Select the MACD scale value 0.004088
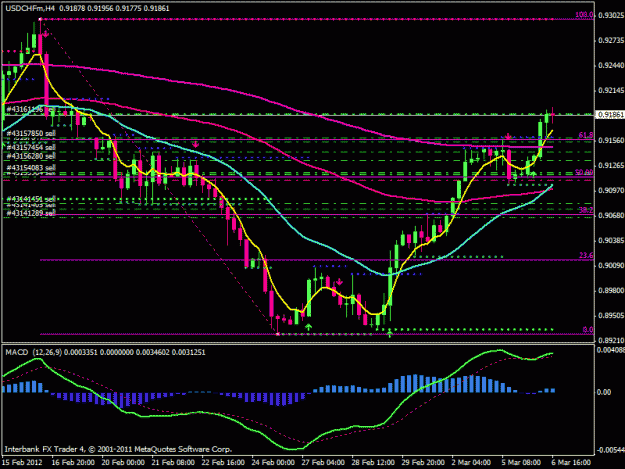625x469 pixels. 610,350
